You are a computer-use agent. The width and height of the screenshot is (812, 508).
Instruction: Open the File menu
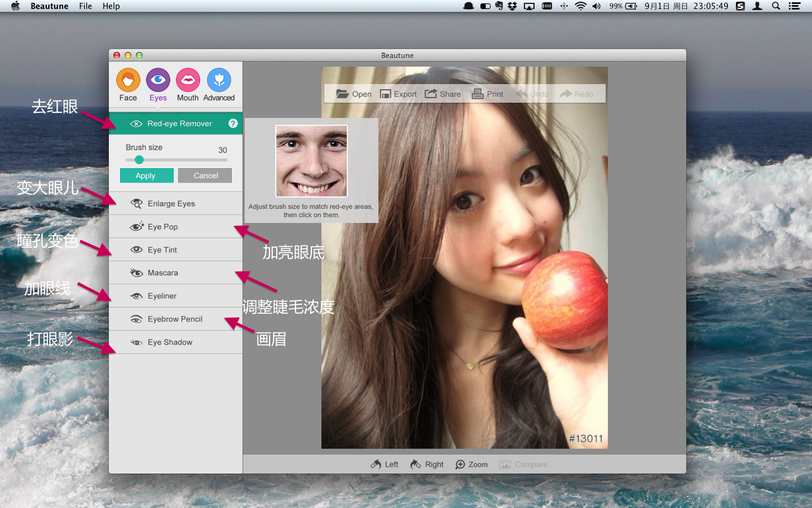click(86, 6)
